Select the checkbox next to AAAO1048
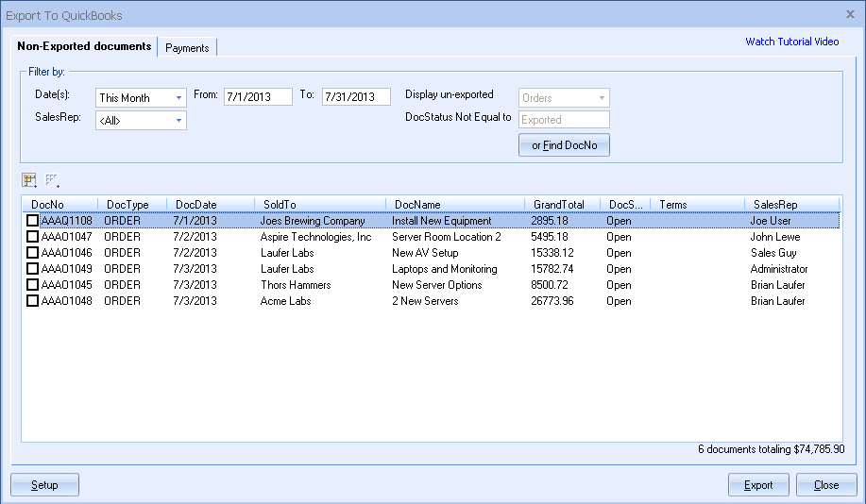 click(x=33, y=301)
